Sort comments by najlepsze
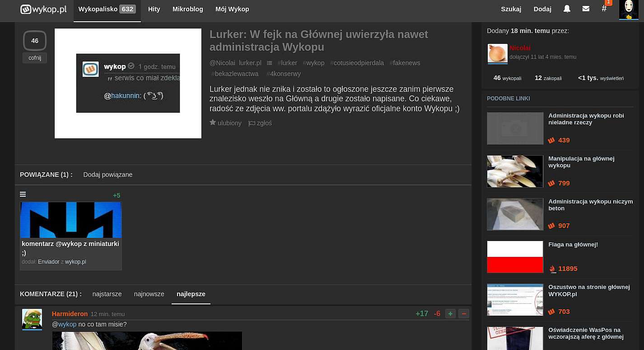This screenshot has width=644, height=350. tap(191, 294)
